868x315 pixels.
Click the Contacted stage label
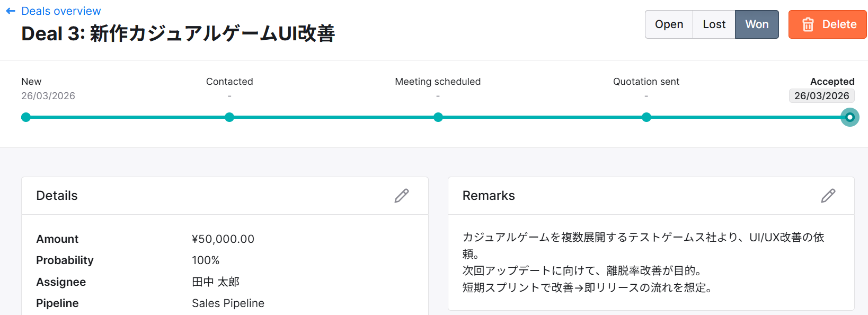coord(229,82)
